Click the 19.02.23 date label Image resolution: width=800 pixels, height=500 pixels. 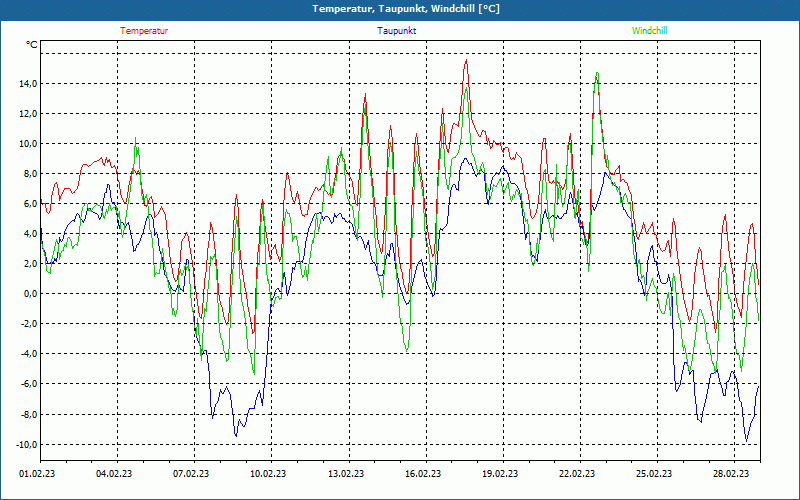point(501,473)
